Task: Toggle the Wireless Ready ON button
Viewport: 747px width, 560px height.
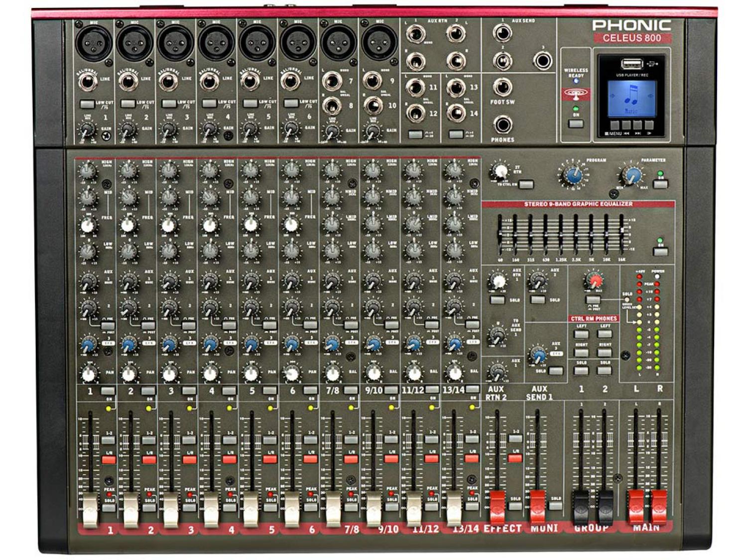Action: coord(576,123)
